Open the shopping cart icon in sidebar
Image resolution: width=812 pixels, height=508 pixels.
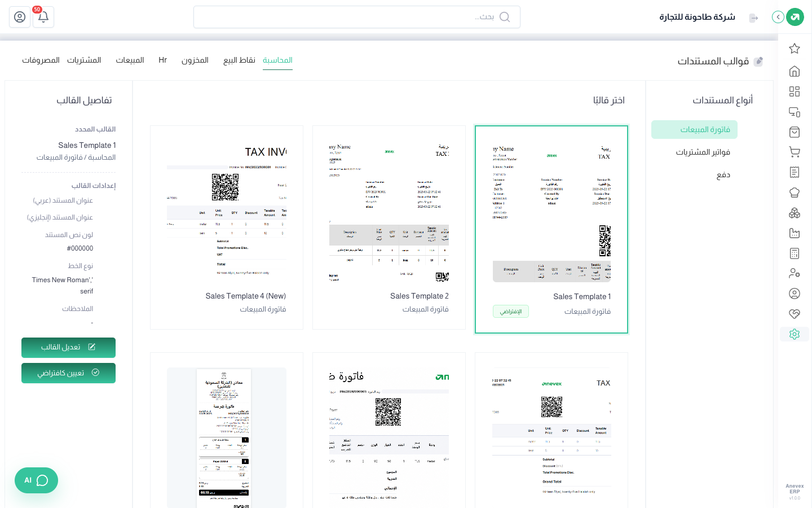point(795,152)
